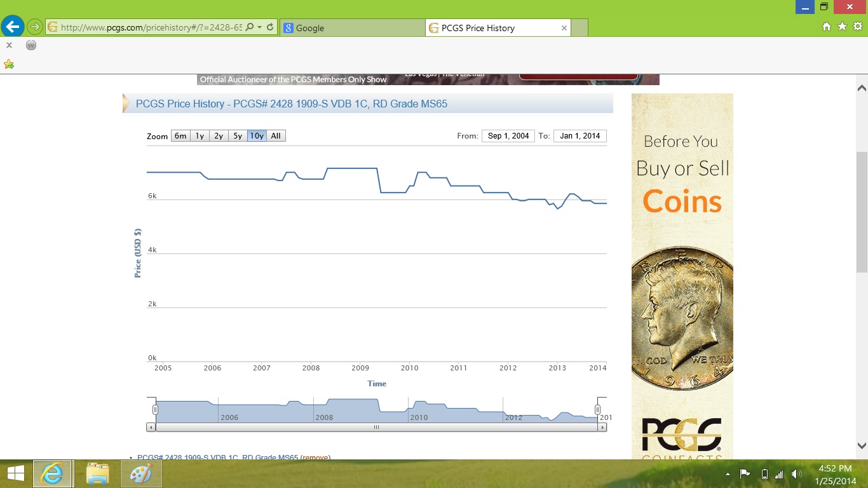This screenshot has width=868, height=488.
Task: Close the PCGS Price History tab
Action: (x=564, y=28)
